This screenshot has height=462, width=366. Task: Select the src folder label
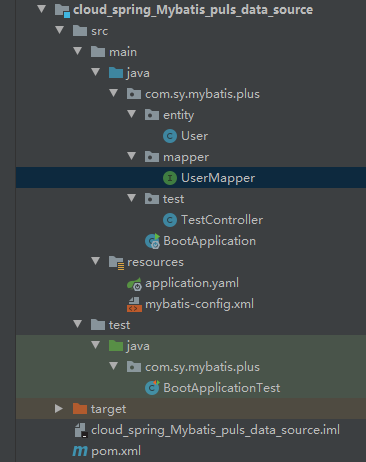coord(99,31)
